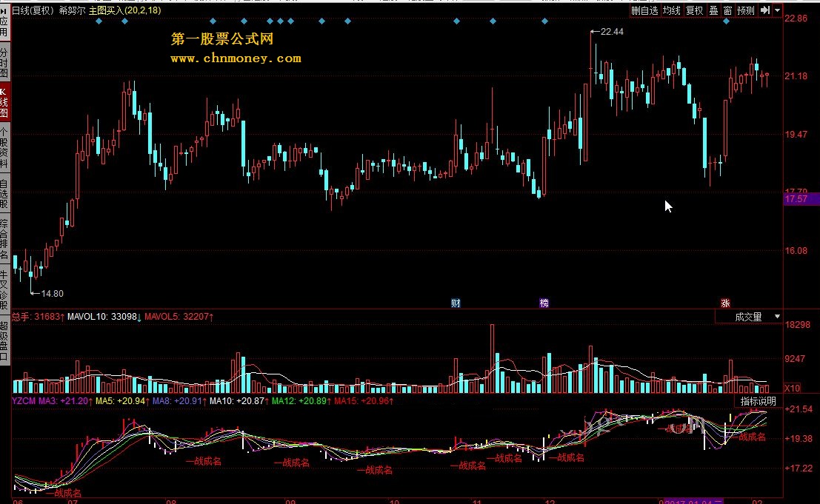This screenshot has width=820, height=504.
Task: Click the MA12: +20.89 label
Action: pos(301,401)
